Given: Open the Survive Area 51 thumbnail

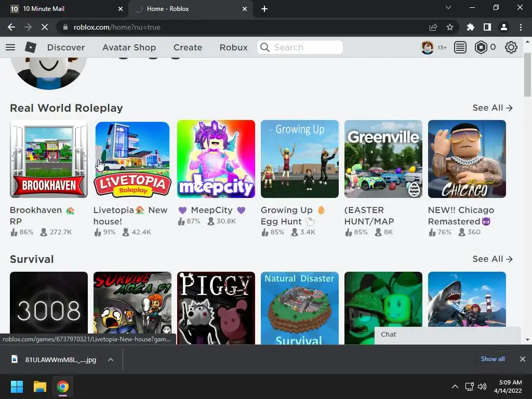Looking at the screenshot, I should point(132,302).
